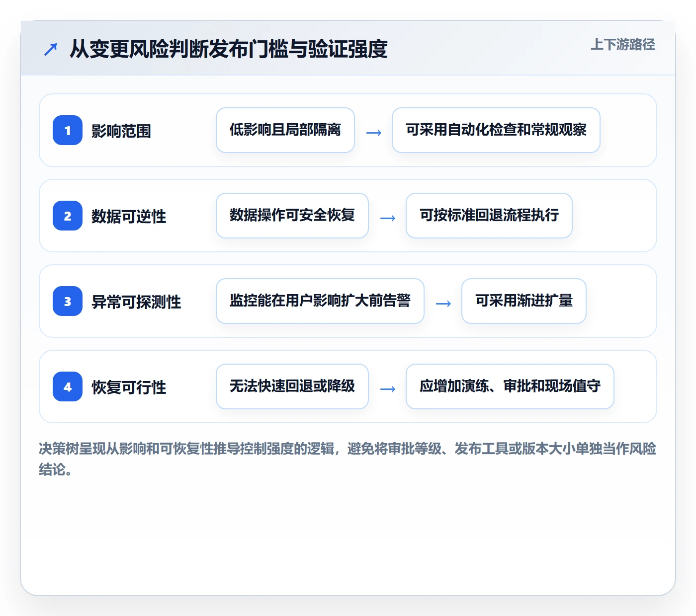
Task: Select the number 2 badge for 数据可逆性
Action: 68,216
